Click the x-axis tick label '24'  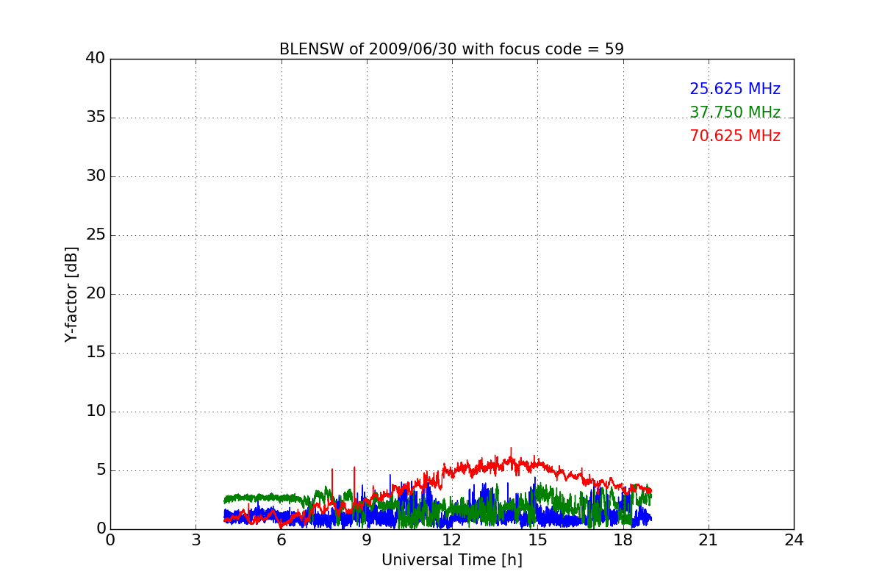point(794,539)
